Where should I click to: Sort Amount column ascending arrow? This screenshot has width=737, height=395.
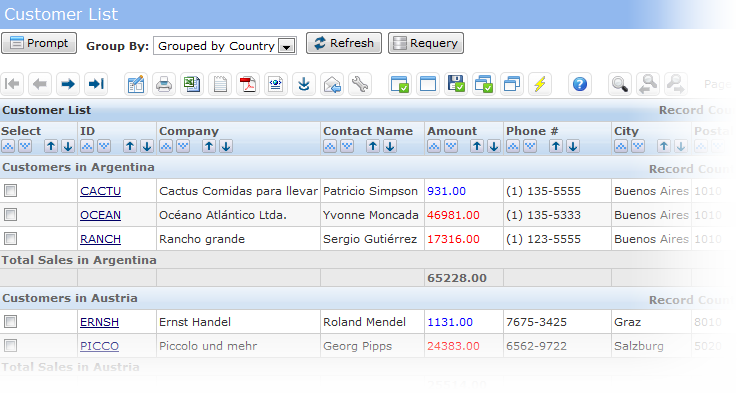tap(477, 146)
